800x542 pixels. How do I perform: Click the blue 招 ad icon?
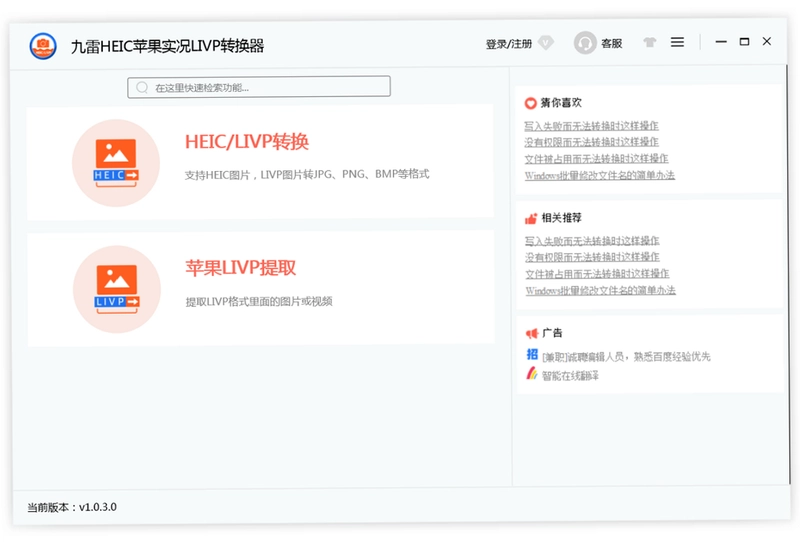(x=532, y=354)
